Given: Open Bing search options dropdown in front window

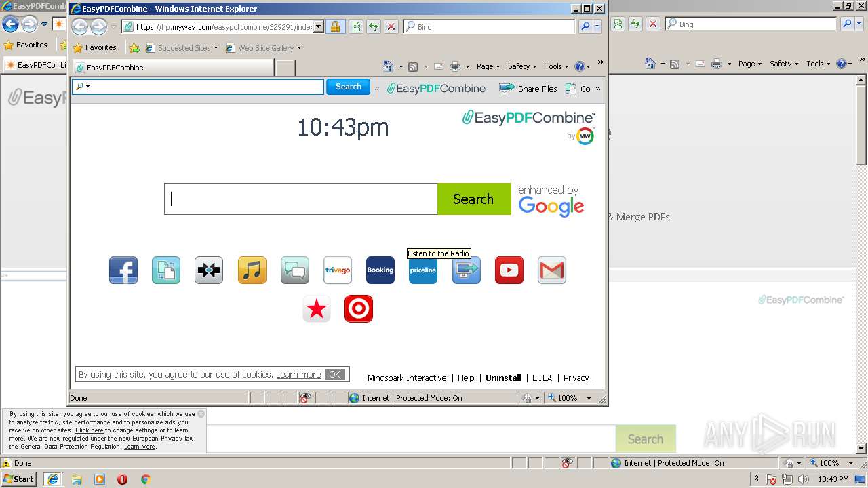Looking at the screenshot, I should 597,27.
